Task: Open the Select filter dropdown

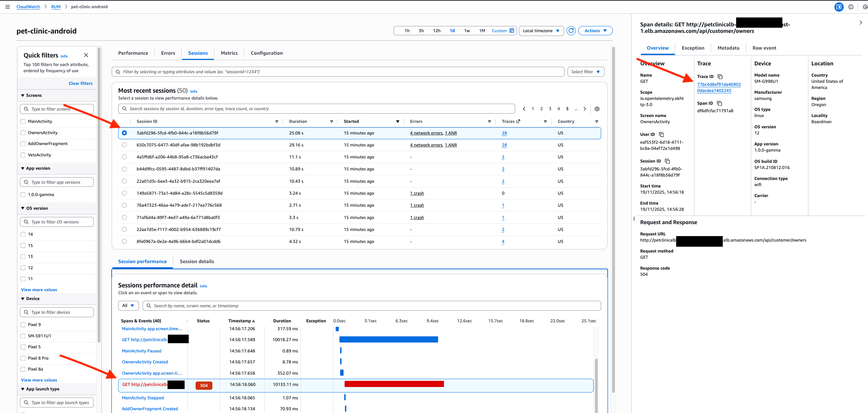Action: 586,72
